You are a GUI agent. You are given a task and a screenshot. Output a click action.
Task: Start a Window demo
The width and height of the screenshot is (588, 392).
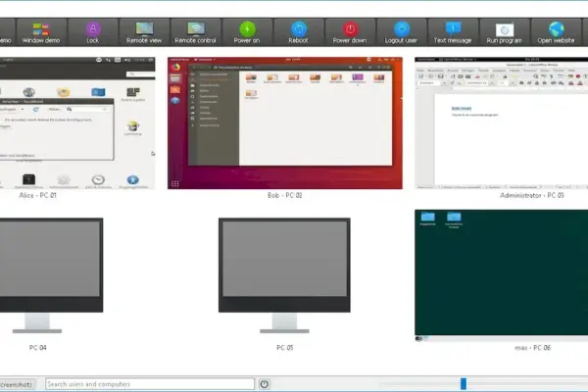tap(41, 32)
